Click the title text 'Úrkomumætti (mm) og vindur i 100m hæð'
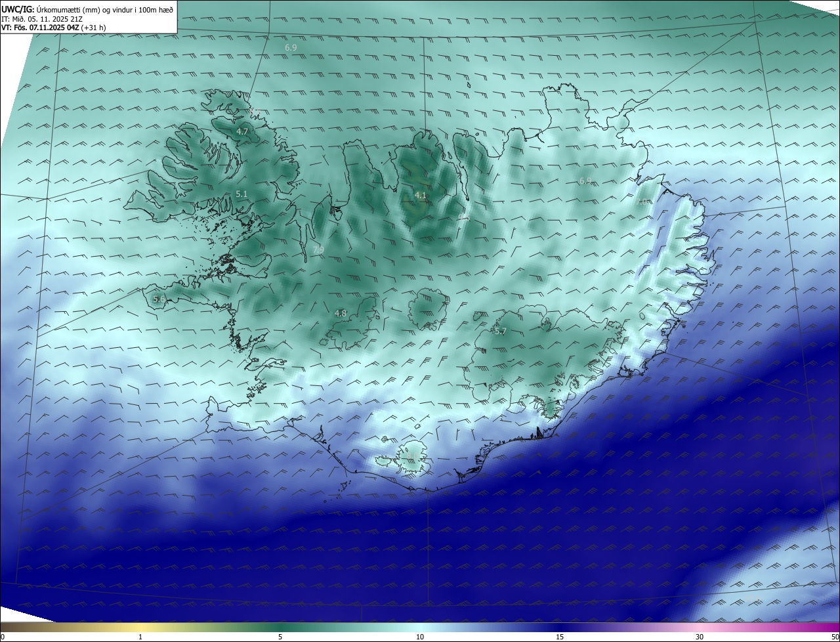Viewport: 840px width, 642px height. 105,10
